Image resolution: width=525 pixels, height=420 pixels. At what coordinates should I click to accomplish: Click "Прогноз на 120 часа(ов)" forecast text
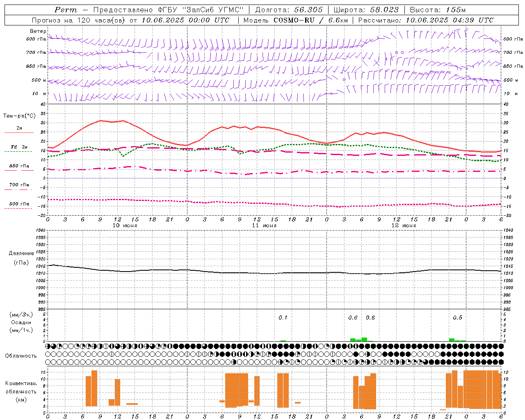[79, 20]
